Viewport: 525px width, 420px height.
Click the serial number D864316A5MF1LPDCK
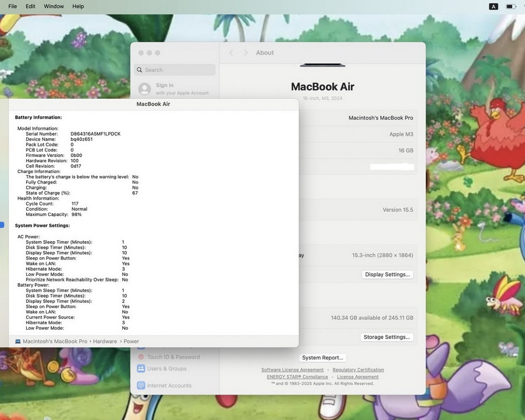[96, 134]
